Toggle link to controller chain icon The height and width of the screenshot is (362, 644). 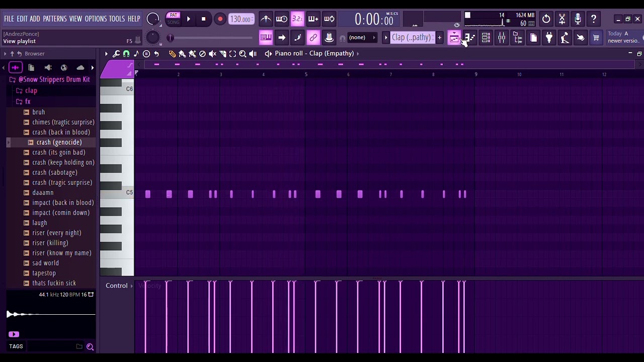click(313, 37)
